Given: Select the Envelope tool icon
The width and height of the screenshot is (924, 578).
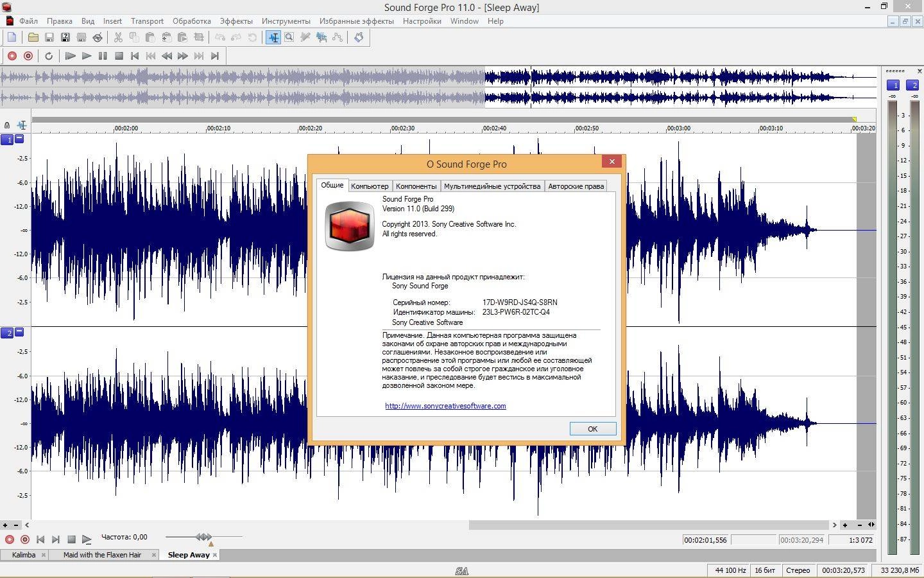Looking at the screenshot, I should click(338, 37).
